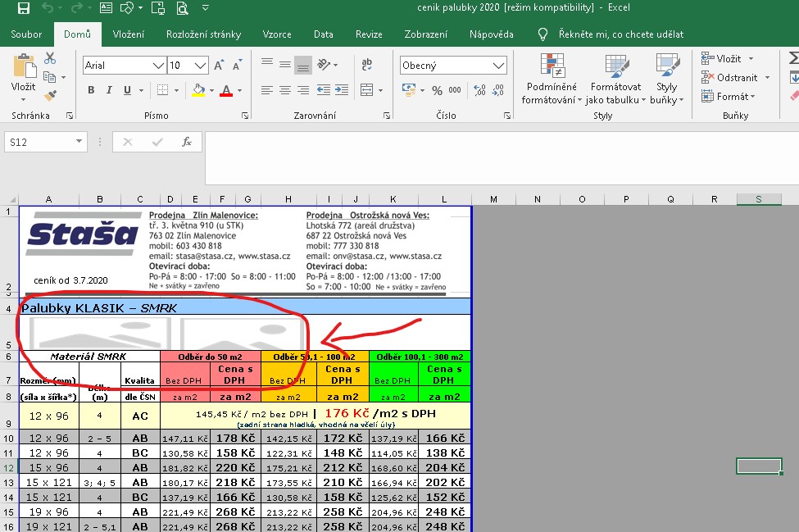Toggle italic formatting

tap(110, 90)
